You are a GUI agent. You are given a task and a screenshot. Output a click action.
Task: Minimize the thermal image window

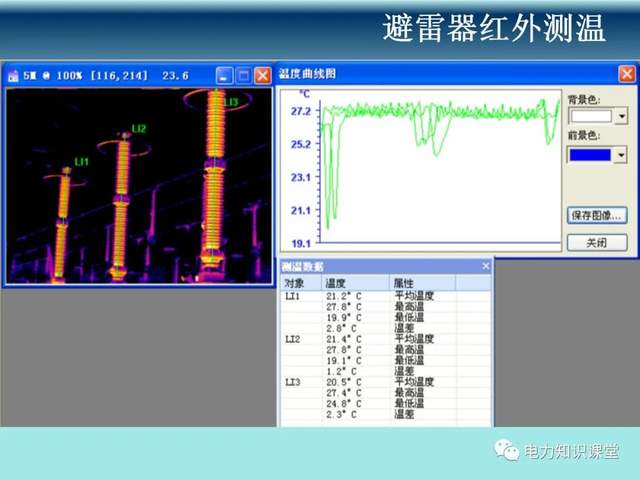click(x=224, y=76)
